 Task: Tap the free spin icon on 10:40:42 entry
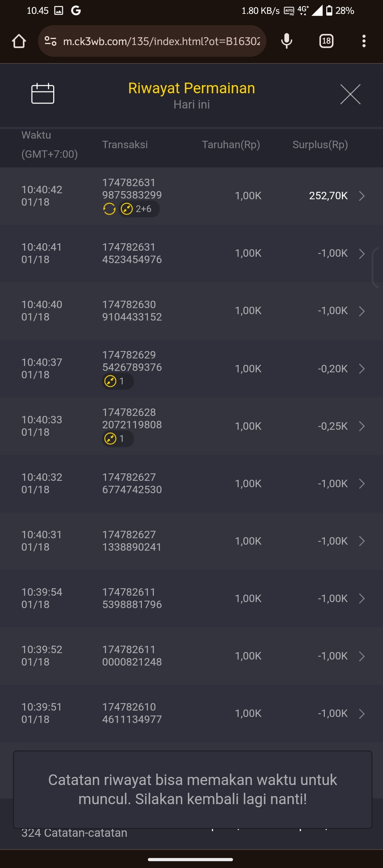point(109,209)
